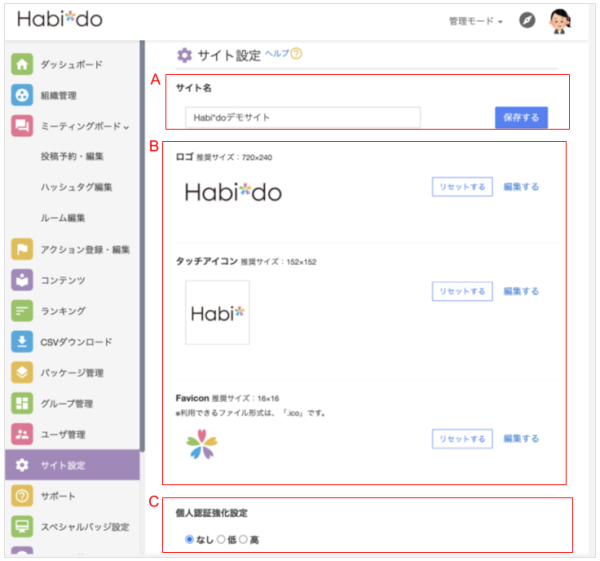This screenshot has height=561, width=600.
Task: Select the 高 radio button
Action: [x=243, y=539]
